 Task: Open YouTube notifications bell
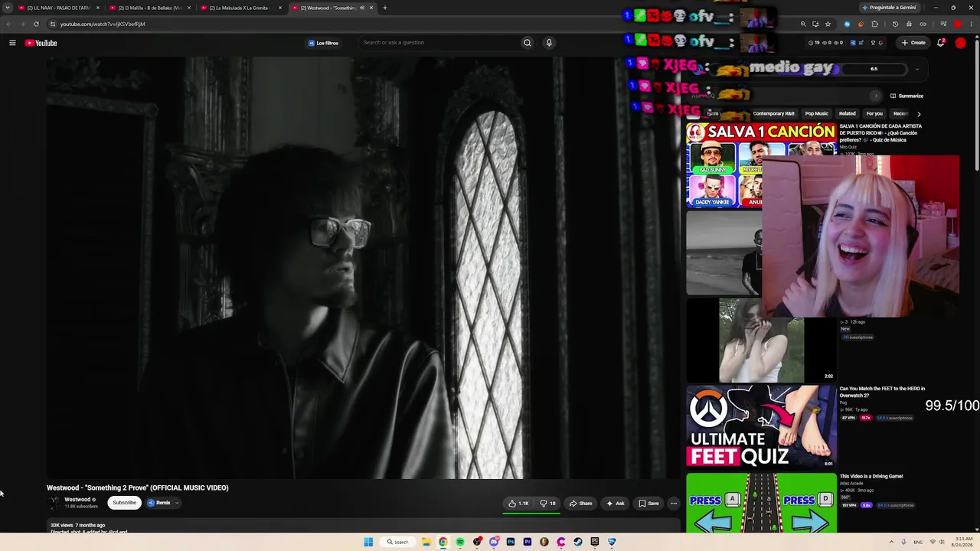click(941, 43)
